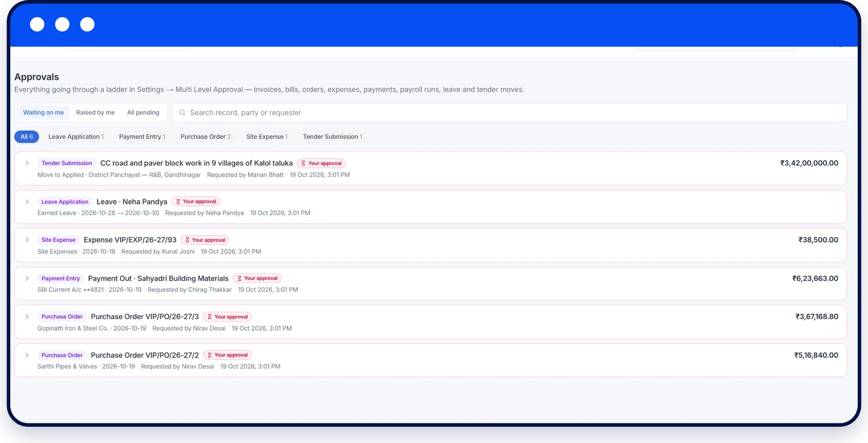Screen dimensions: 868x443
Task: Open Payment Out · Sahyadri Building Materials title
Action: pos(158,278)
